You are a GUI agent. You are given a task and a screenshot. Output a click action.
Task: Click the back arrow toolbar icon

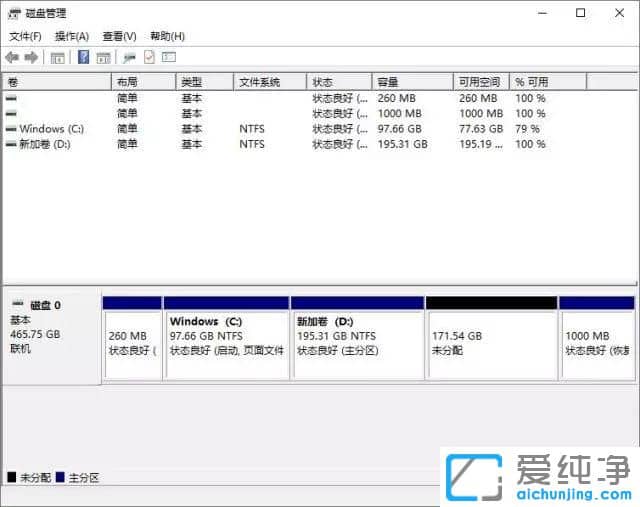(12, 58)
